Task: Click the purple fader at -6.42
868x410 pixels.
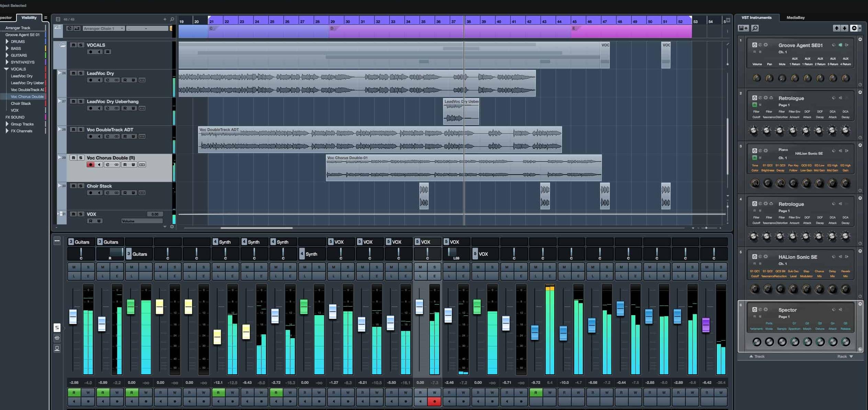Action: (x=706, y=325)
